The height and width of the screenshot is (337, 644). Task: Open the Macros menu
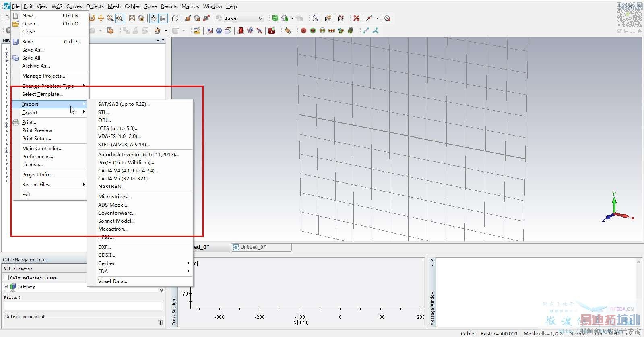pos(190,6)
